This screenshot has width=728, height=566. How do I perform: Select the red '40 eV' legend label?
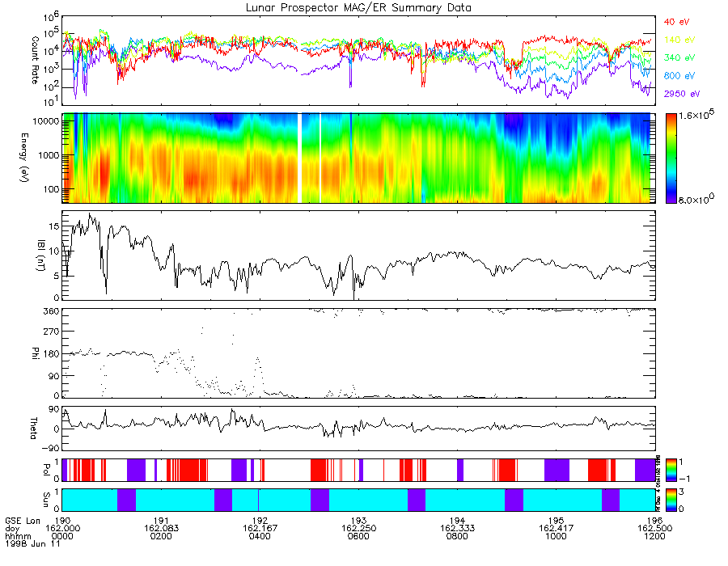point(676,22)
